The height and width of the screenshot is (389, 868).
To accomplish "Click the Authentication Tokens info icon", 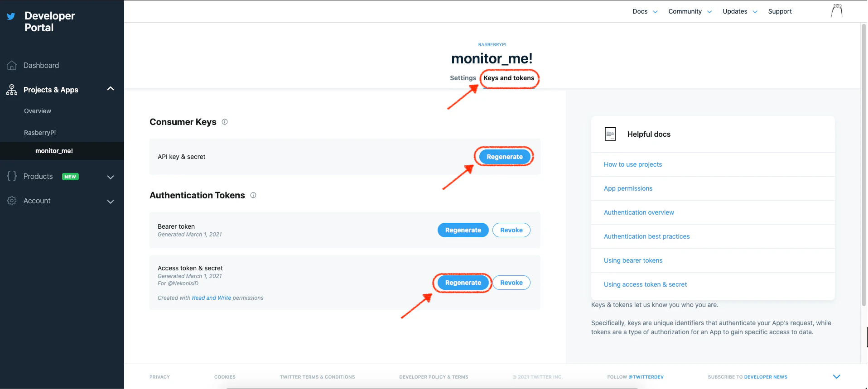I will click(253, 195).
